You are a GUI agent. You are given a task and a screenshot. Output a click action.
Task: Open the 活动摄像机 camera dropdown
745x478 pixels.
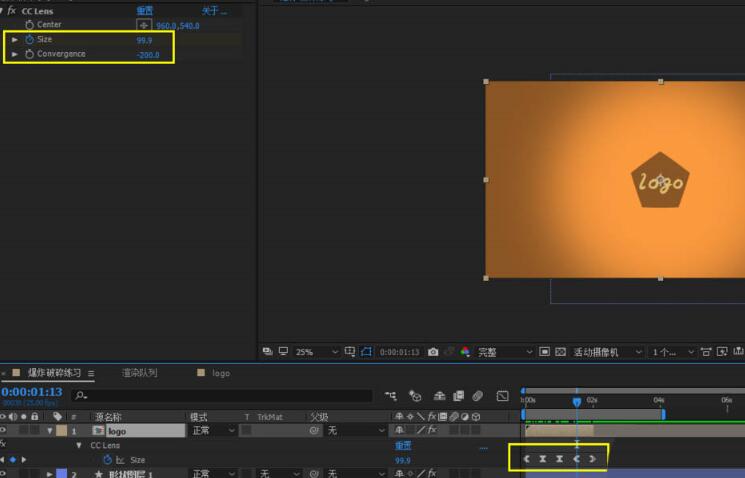608,352
